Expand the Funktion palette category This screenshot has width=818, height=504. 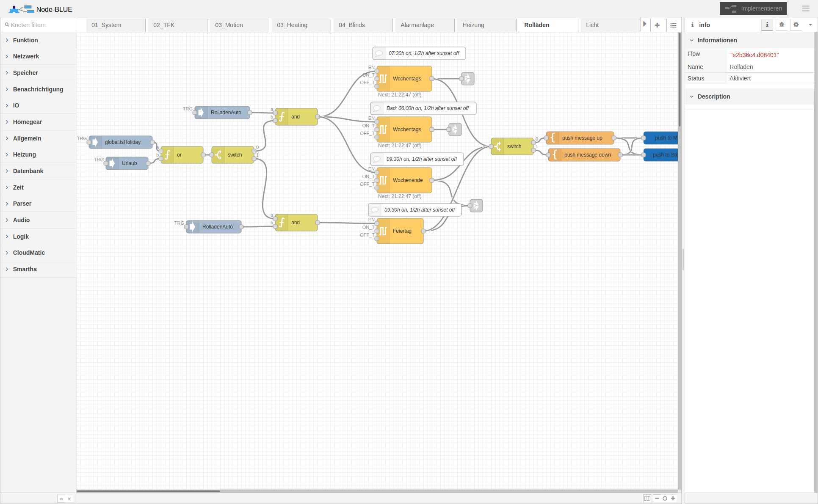(x=38, y=40)
